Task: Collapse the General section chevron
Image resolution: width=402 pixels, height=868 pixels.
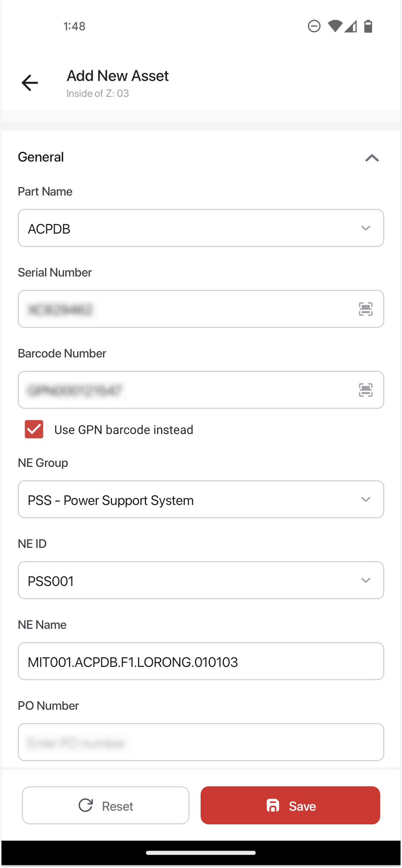Action: 372,158
